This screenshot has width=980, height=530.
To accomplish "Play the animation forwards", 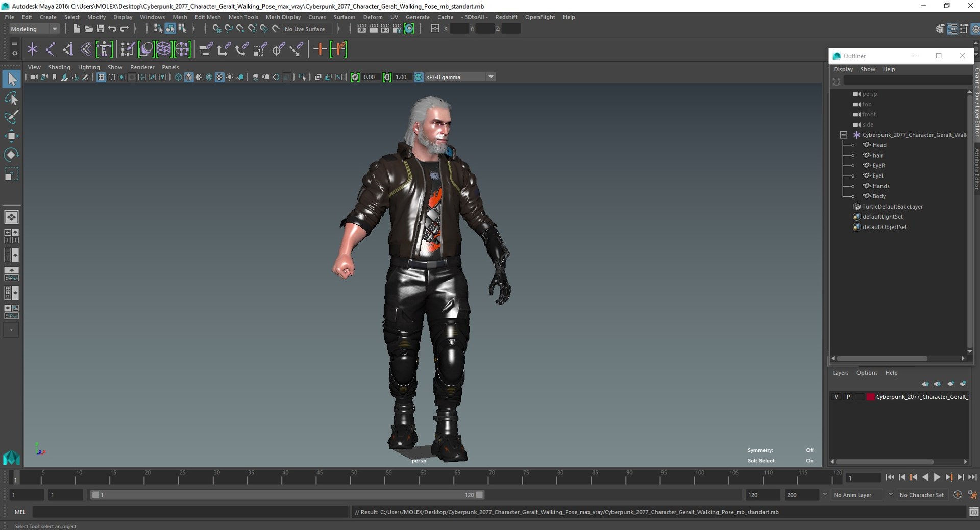I will [x=937, y=477].
